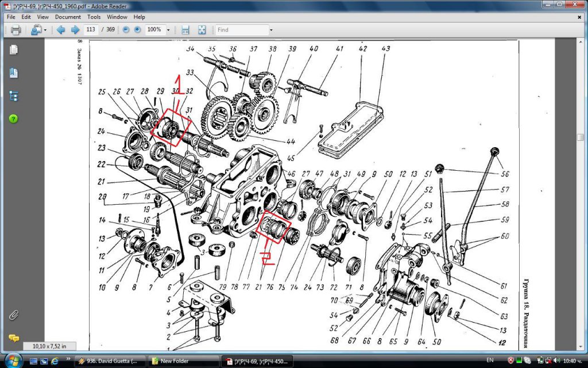The image size is (588, 368).
Task: Open the Model Tree panel icon
Action: (14, 96)
